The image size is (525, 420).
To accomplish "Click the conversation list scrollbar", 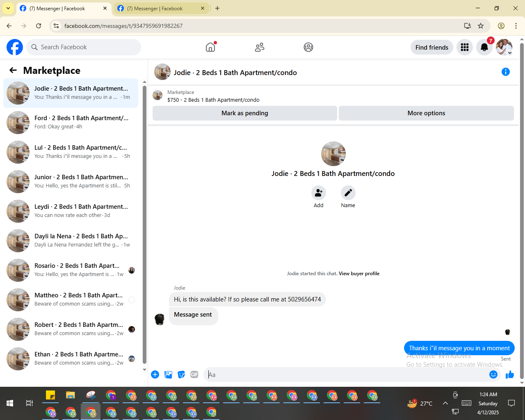I will (x=144, y=224).
